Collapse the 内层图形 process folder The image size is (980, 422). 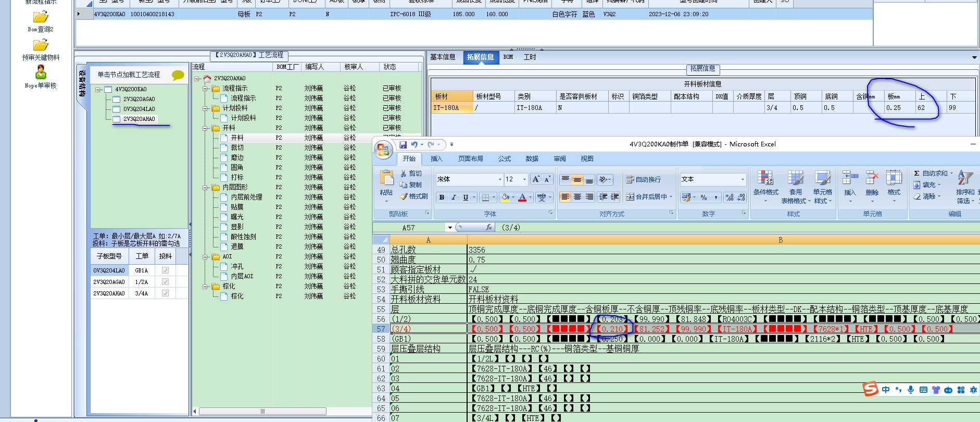pyautogui.click(x=206, y=187)
